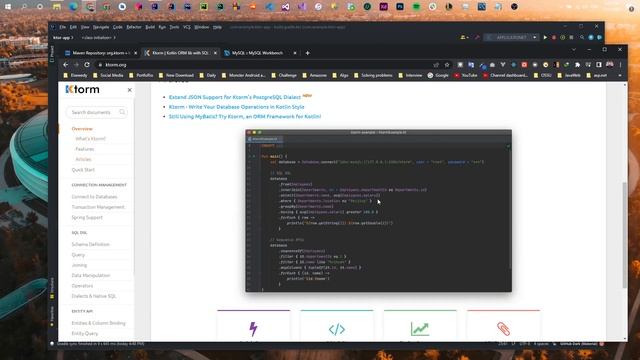Close the Ktorm sidebar with X icon
640x360 pixels.
(x=129, y=90)
